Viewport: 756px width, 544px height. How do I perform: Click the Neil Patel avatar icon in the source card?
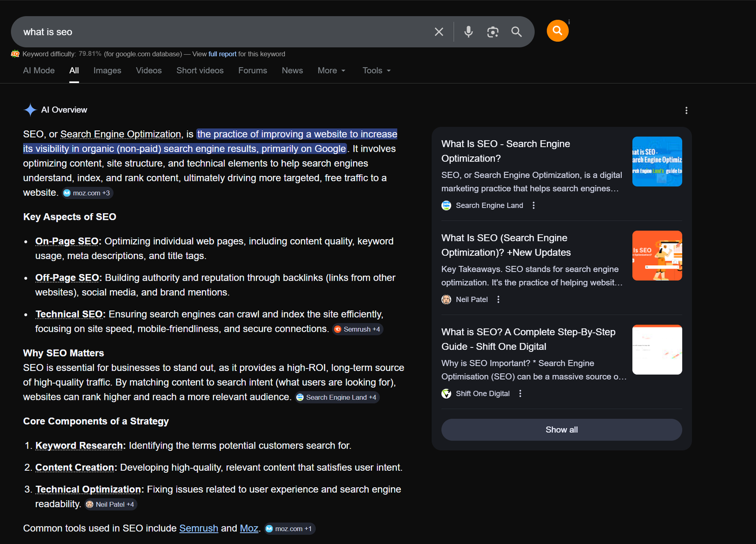446,299
